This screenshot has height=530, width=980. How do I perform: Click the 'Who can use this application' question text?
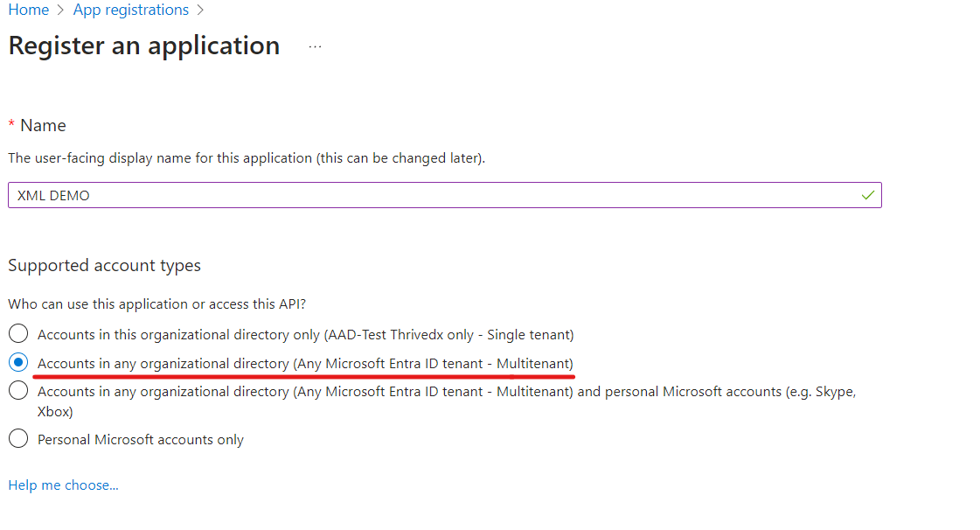click(x=156, y=303)
